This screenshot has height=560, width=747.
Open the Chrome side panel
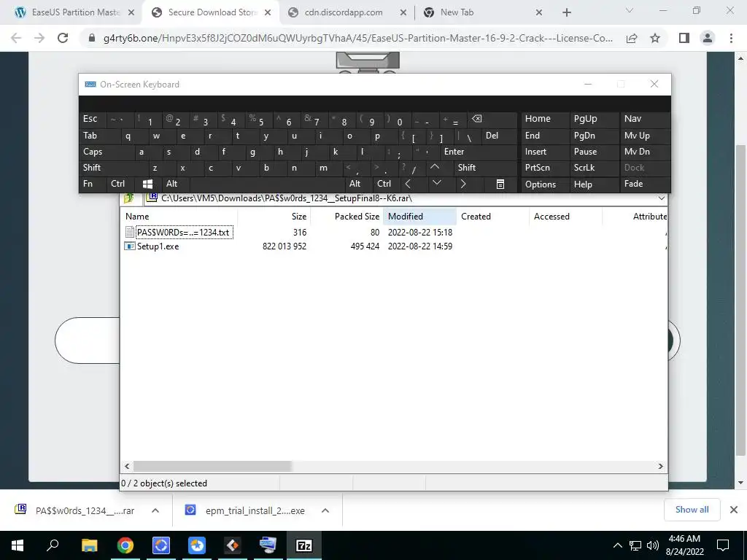684,38
